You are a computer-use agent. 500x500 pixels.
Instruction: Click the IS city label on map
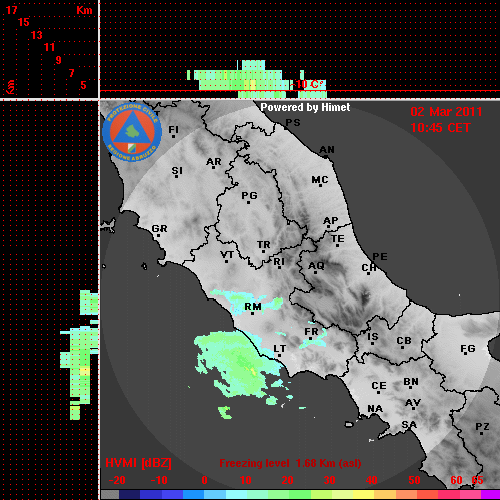pos(373,337)
